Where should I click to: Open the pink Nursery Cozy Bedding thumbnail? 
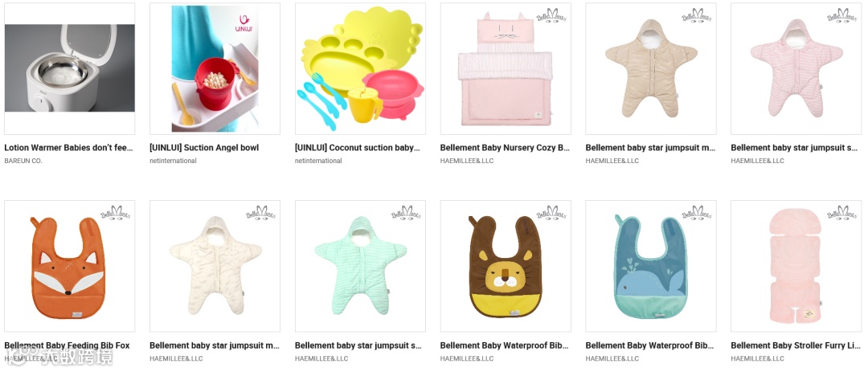tap(506, 68)
